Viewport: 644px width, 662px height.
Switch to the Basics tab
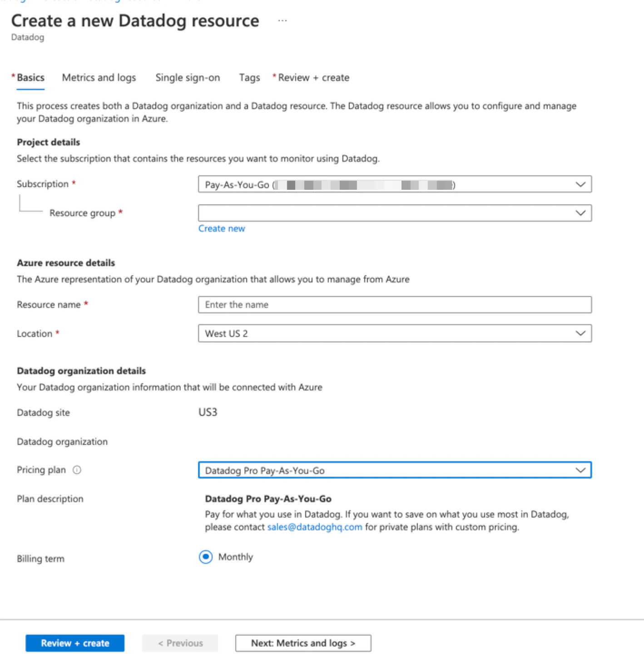click(30, 78)
